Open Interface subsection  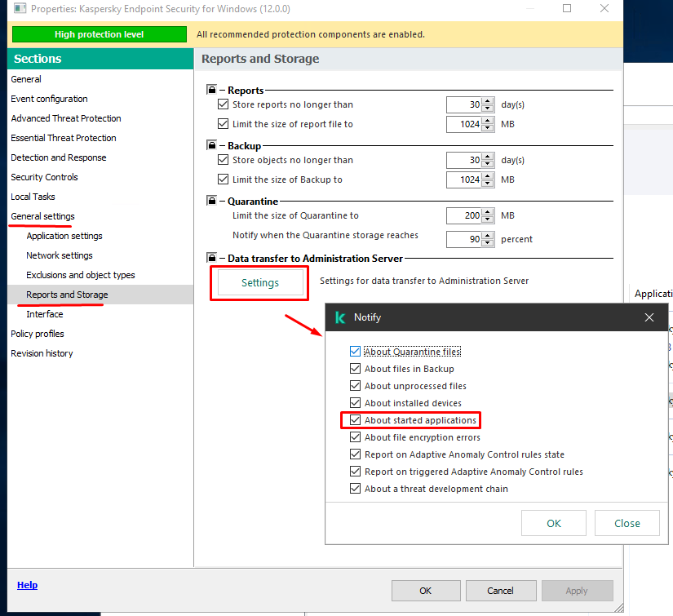(x=45, y=314)
